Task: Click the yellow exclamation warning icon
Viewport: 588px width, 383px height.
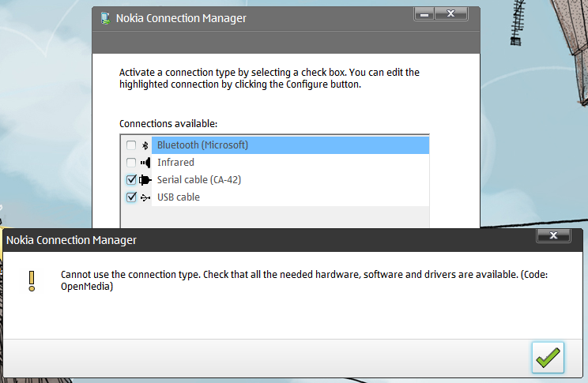Action: pos(32,281)
